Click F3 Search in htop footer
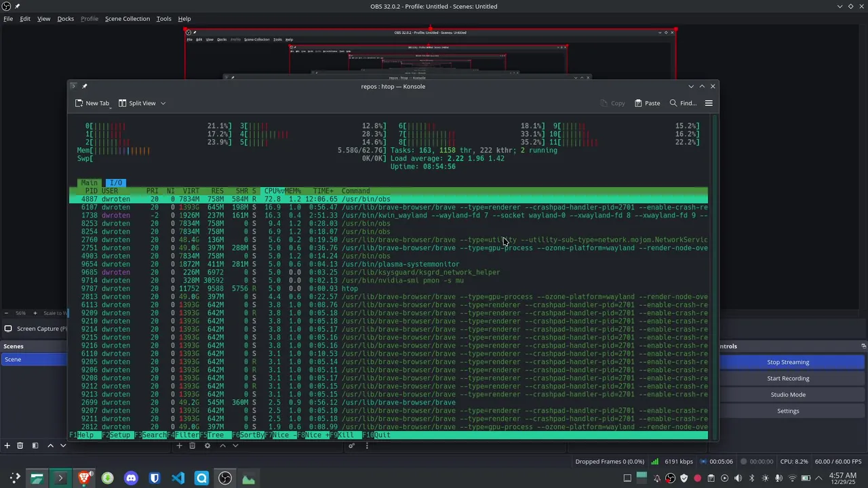 coord(150,435)
